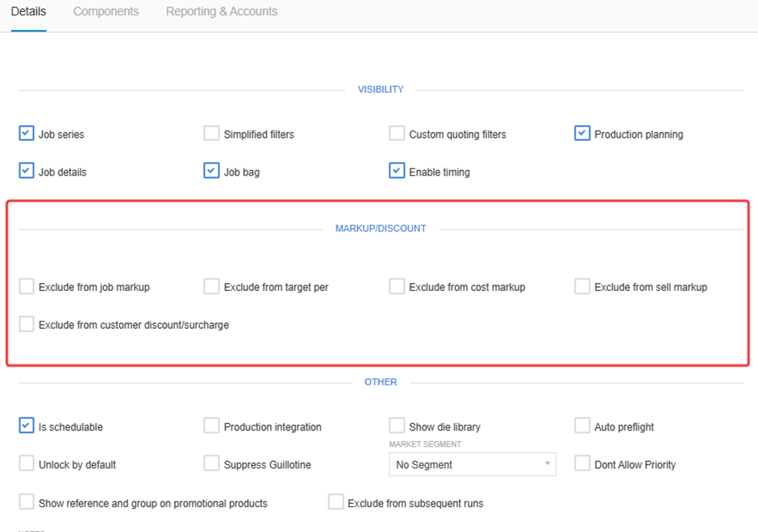
Task: Uncheck the Job bag option
Action: [212, 171]
